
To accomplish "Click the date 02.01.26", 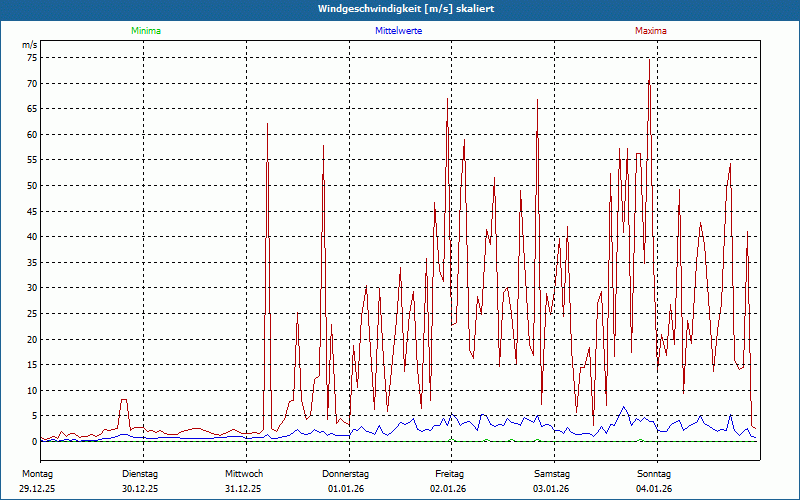I will click(x=448, y=489).
